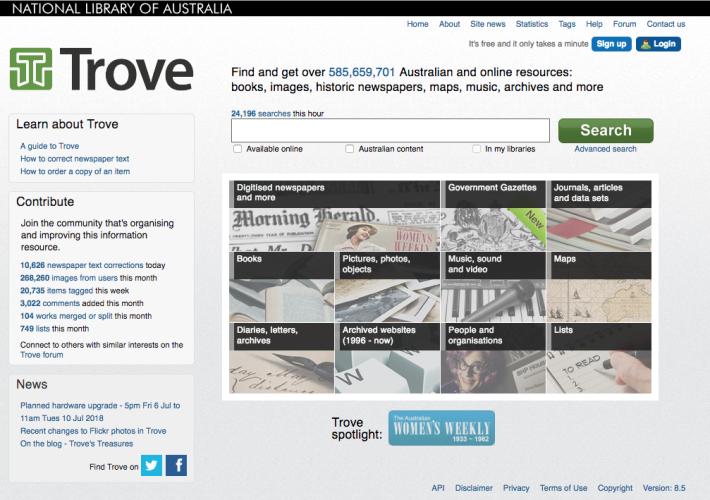Open Diaries, letters, archives tile
Screen dimensions: 710x500
pos(281,358)
